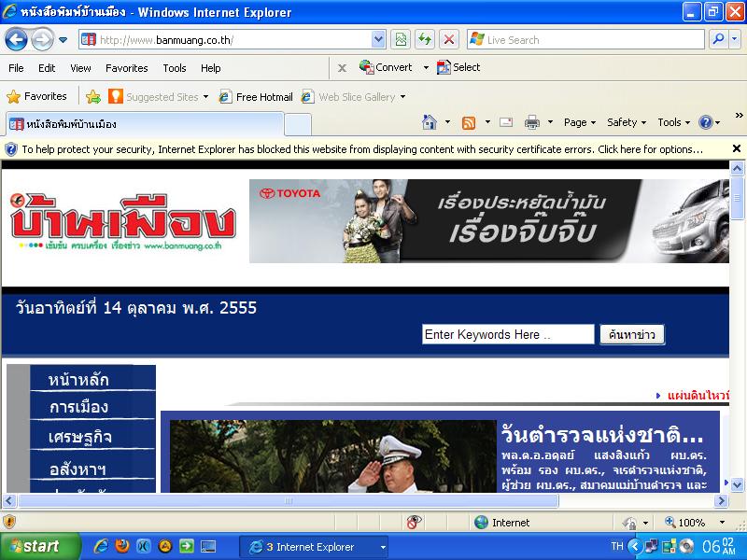The height and width of the screenshot is (560, 747).
Task: Open the Safety dropdown menu
Action: click(x=627, y=122)
